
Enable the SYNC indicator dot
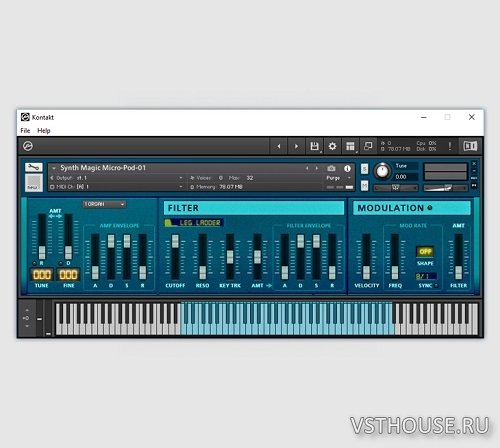[436, 286]
